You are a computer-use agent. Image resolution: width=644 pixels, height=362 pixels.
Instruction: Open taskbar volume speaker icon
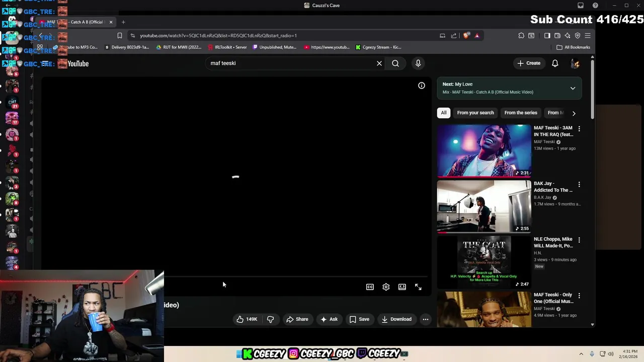[611, 354]
